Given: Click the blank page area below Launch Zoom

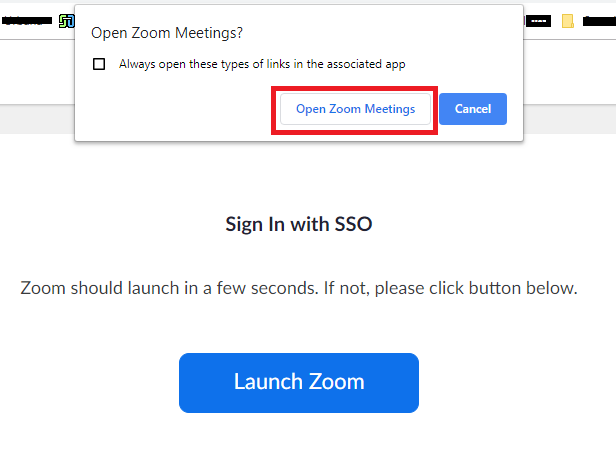Looking at the screenshot, I should click(299, 437).
